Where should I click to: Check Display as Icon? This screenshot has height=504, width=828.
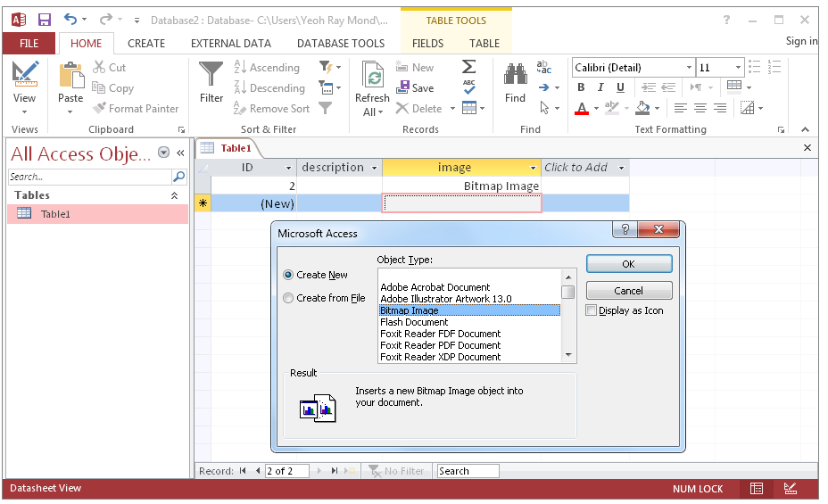tap(592, 310)
